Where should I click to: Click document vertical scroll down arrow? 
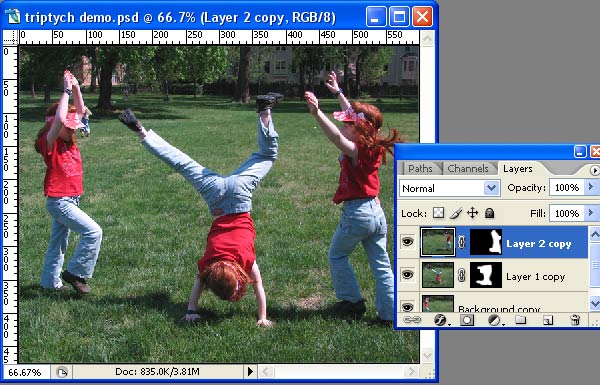[x=427, y=356]
